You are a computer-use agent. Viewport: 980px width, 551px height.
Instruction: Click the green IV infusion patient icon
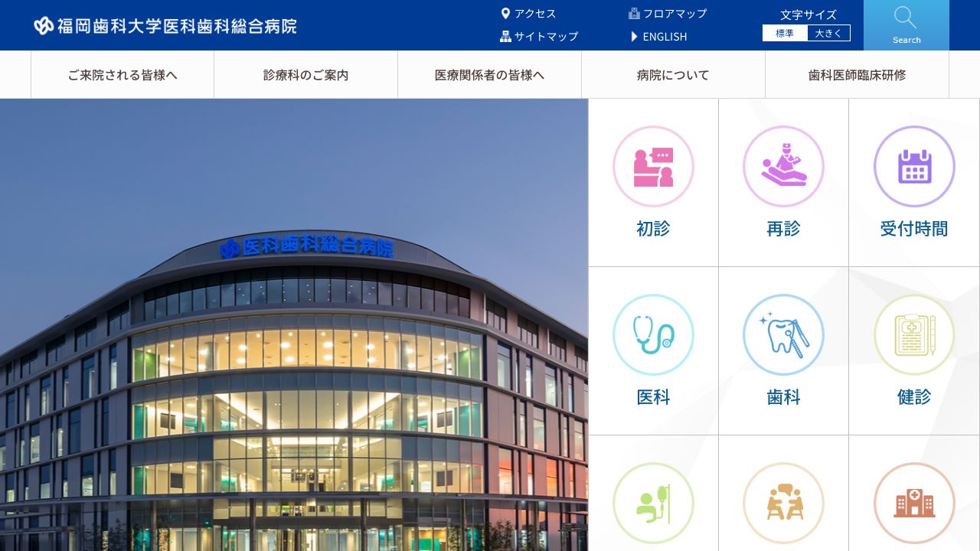[653, 503]
